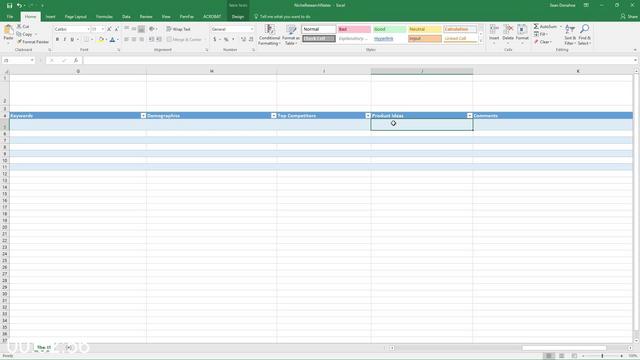Increase decimal places
Image resolution: width=640 pixels, height=360 pixels.
coord(243,40)
